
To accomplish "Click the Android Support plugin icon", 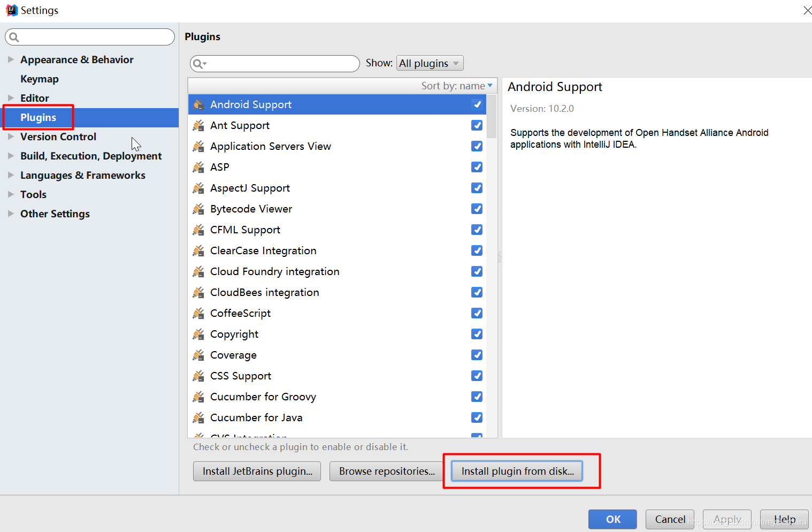I will 198,104.
